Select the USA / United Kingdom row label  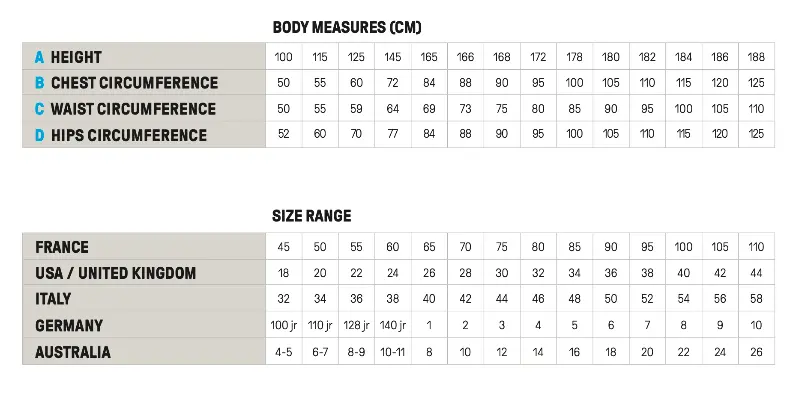pos(115,273)
